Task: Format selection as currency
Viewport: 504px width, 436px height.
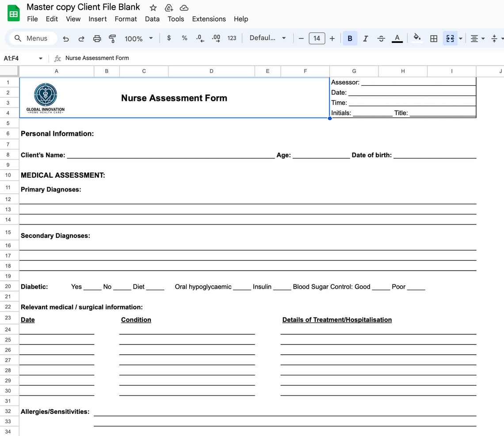Action: [168, 38]
